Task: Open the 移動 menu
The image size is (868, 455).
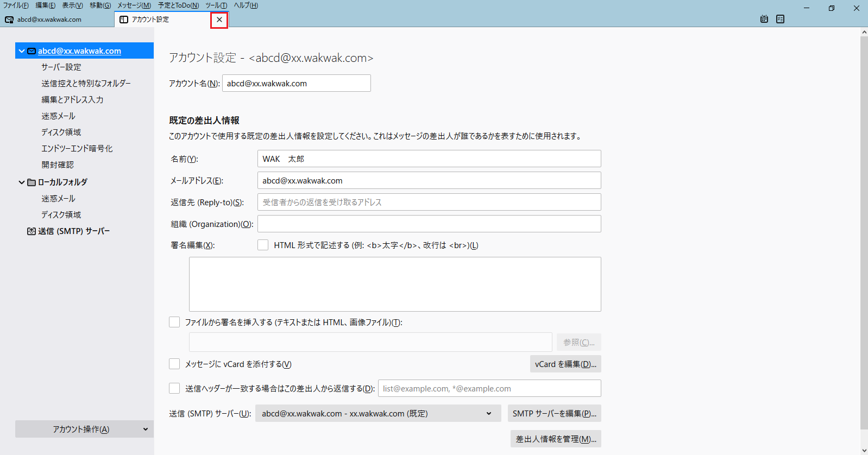Action: pos(100,5)
